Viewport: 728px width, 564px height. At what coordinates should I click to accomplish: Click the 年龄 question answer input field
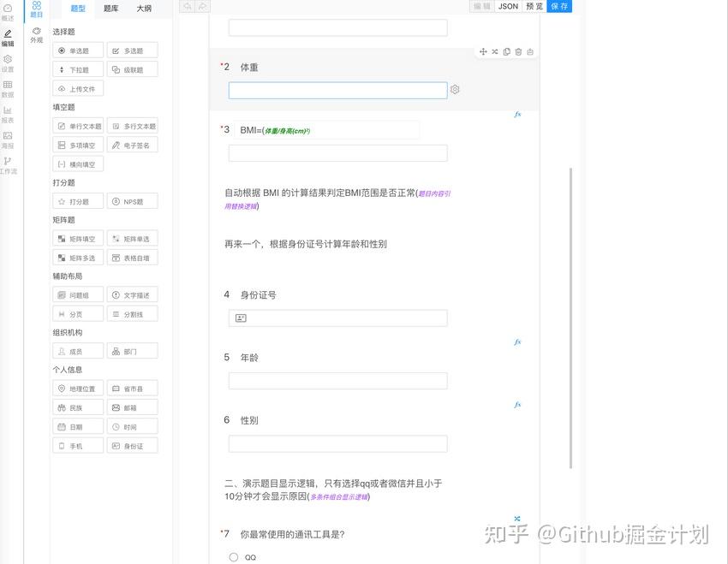click(x=337, y=380)
